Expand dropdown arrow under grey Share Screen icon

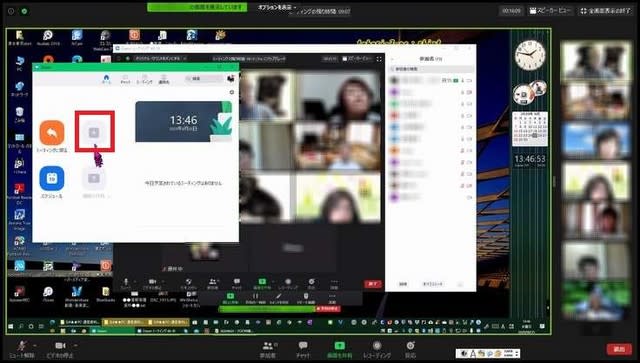(109, 196)
